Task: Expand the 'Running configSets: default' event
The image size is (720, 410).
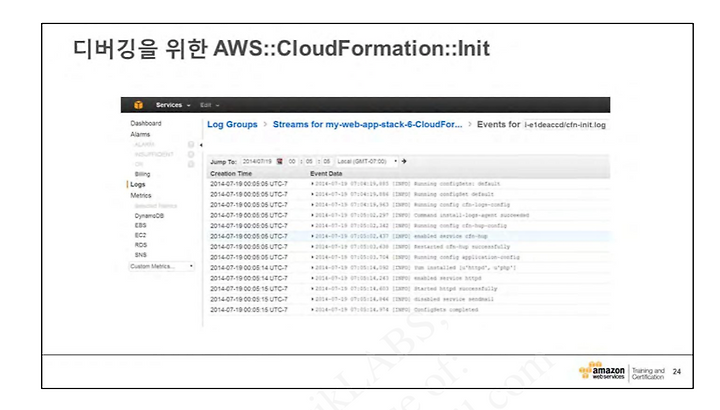Action: (x=313, y=184)
